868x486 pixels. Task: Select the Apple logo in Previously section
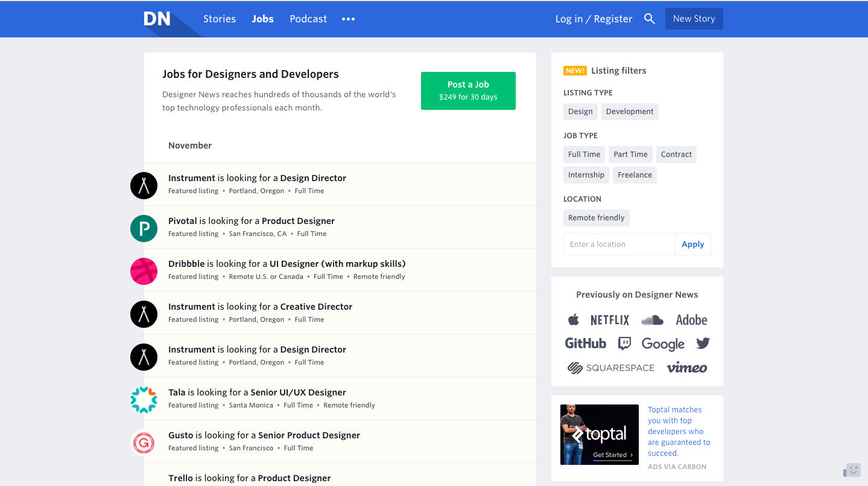(x=574, y=319)
